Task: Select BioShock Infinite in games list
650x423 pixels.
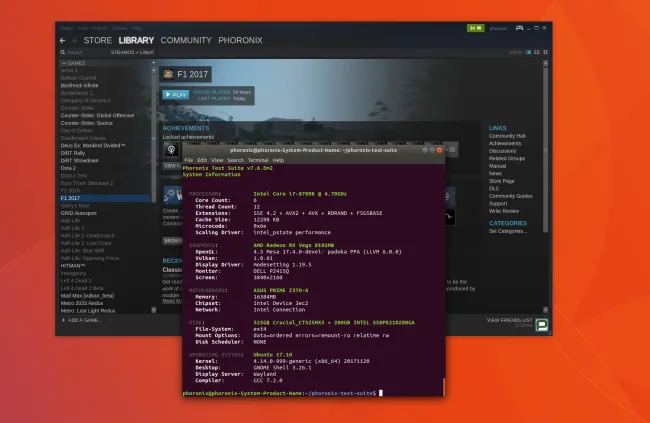Action: [x=79, y=85]
